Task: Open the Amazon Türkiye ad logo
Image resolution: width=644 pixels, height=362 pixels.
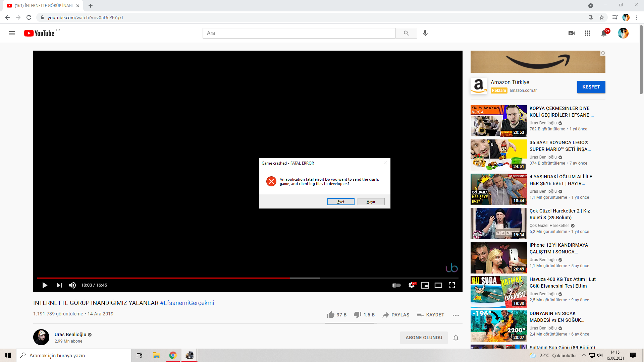Action: tap(479, 86)
